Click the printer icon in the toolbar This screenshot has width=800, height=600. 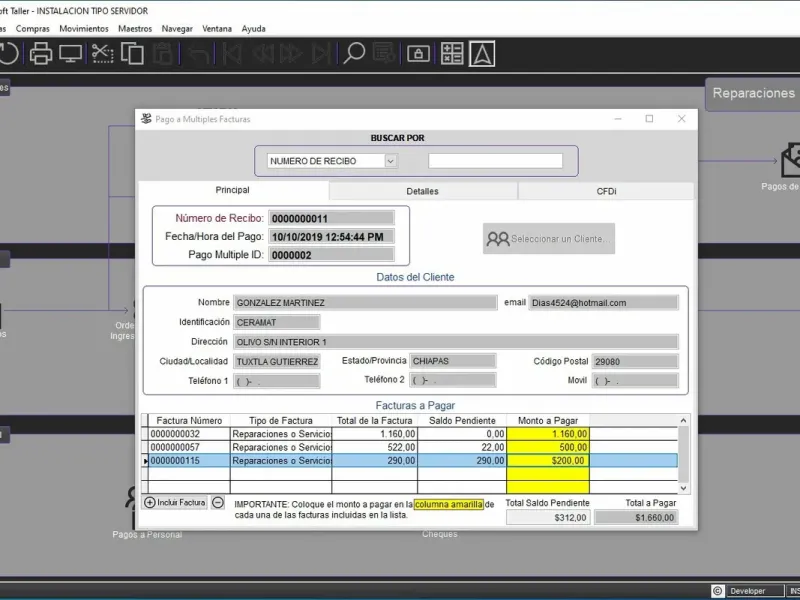tap(41, 54)
